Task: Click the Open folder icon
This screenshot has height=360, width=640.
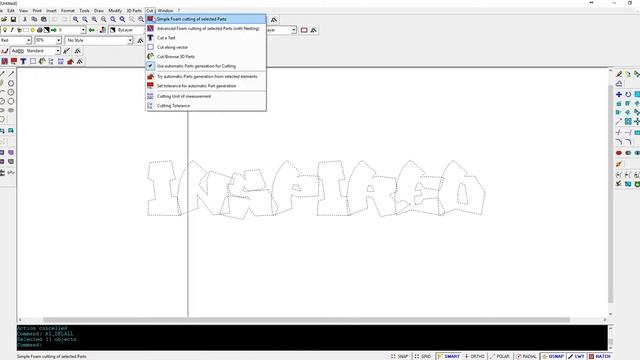Action: [4, 19]
